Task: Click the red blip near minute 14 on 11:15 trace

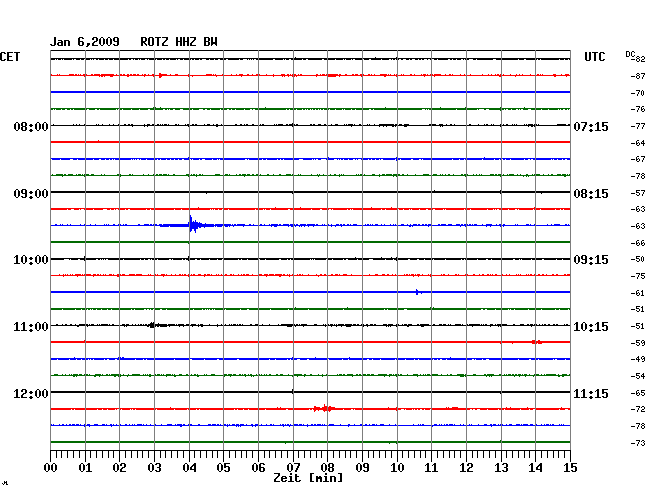Action: (x=536, y=342)
